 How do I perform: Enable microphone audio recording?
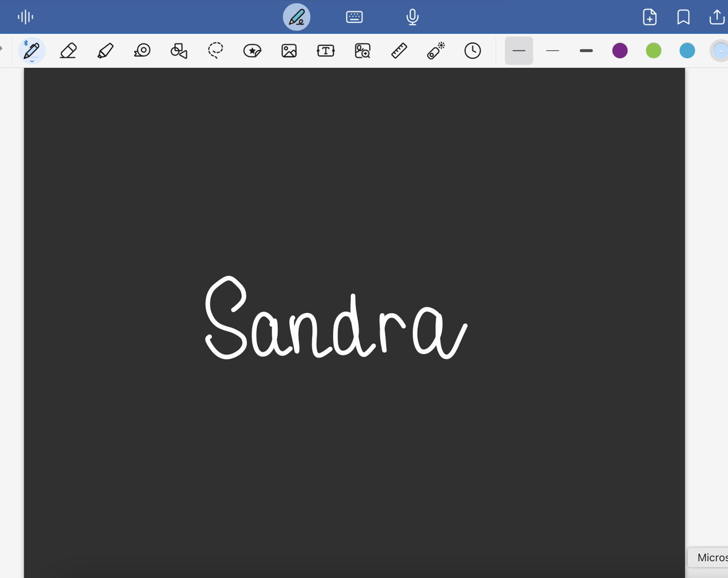[x=412, y=17]
